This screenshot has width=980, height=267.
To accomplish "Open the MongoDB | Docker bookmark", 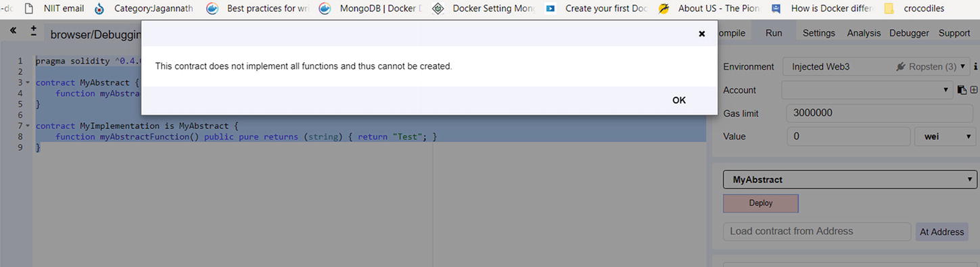I will pos(371,9).
